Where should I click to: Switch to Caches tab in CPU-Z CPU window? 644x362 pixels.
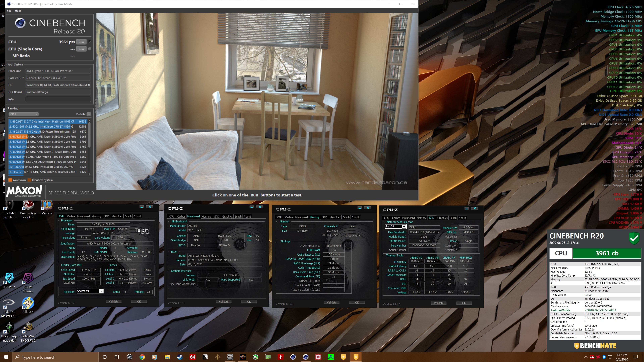pos(71,216)
